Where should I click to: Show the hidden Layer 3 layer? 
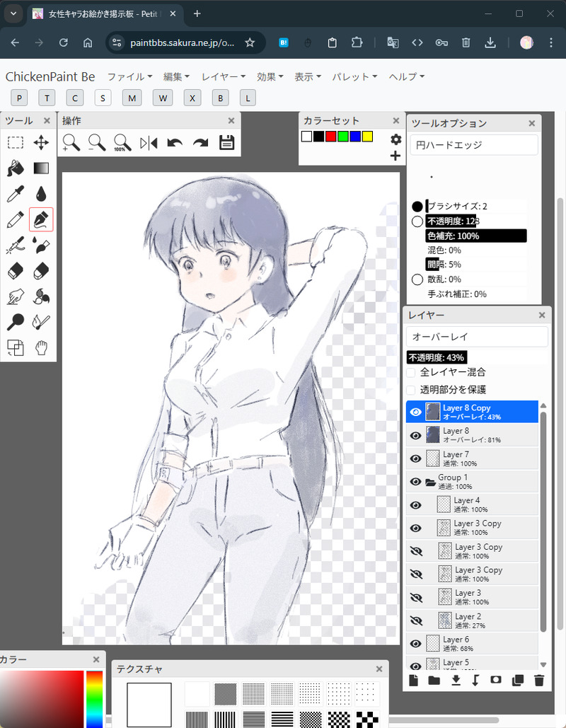pos(416,597)
